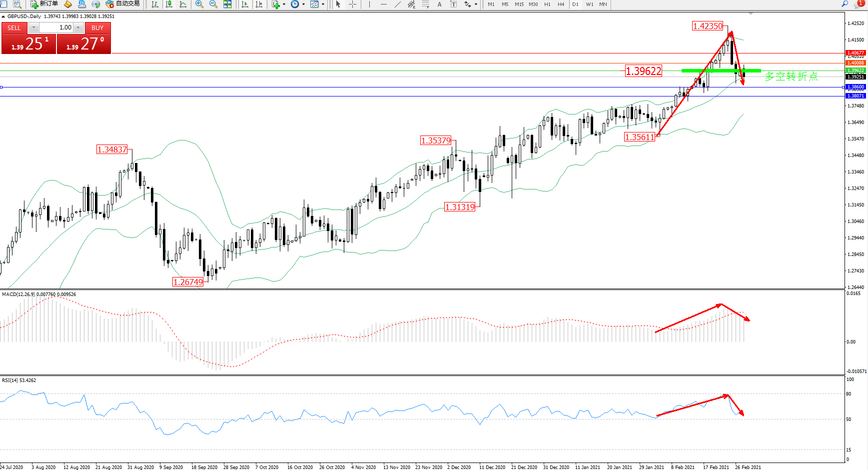Increase lot volume with up arrow
Image resolution: width=868 pixels, height=470 pixels.
tap(78, 27)
